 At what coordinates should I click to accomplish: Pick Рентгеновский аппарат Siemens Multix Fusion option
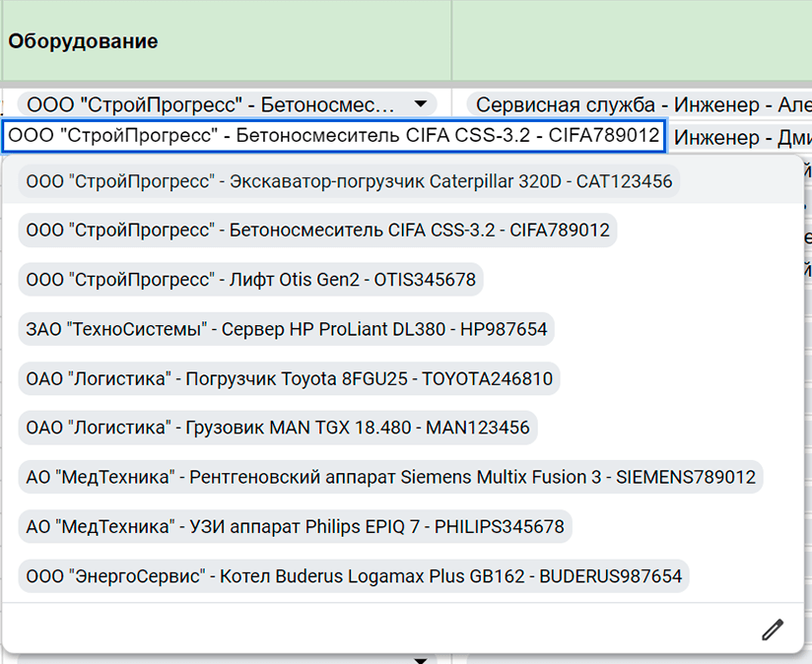pyautogui.click(x=390, y=477)
